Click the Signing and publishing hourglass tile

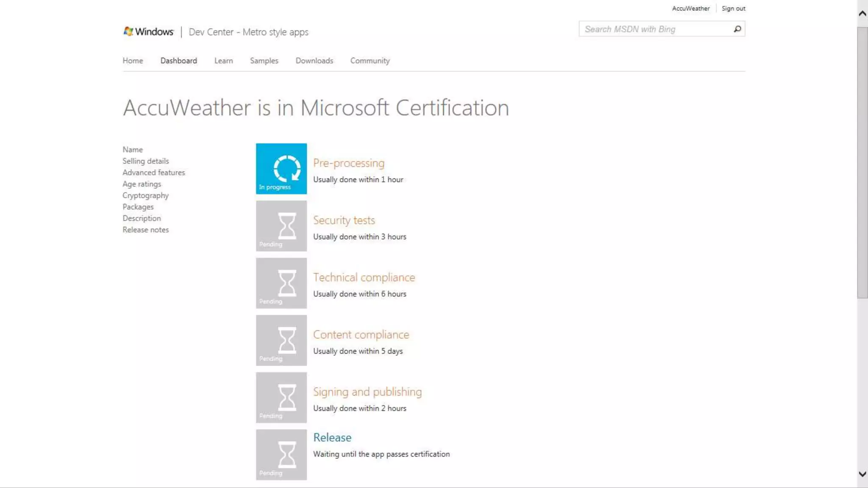click(281, 397)
